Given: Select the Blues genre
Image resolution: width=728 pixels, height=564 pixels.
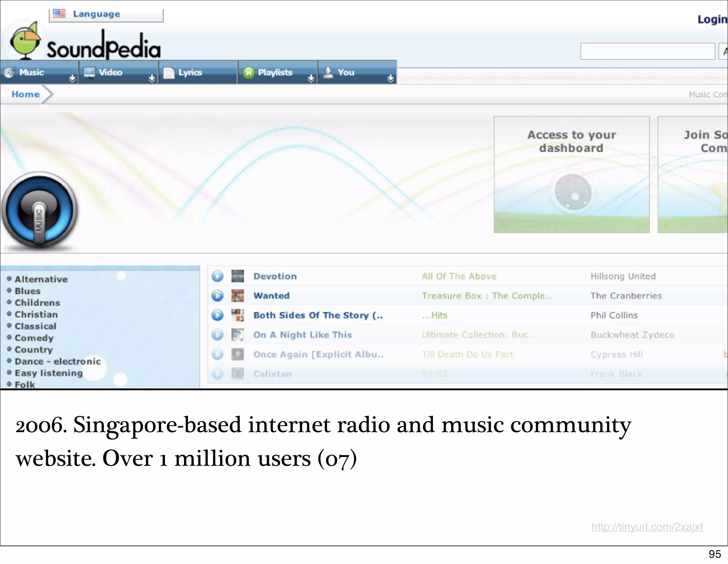Looking at the screenshot, I should [x=28, y=291].
